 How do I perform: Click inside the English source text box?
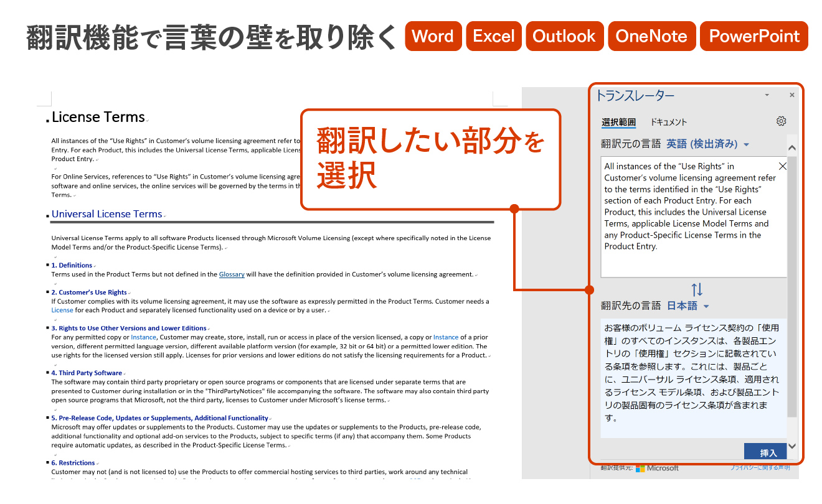(694, 217)
